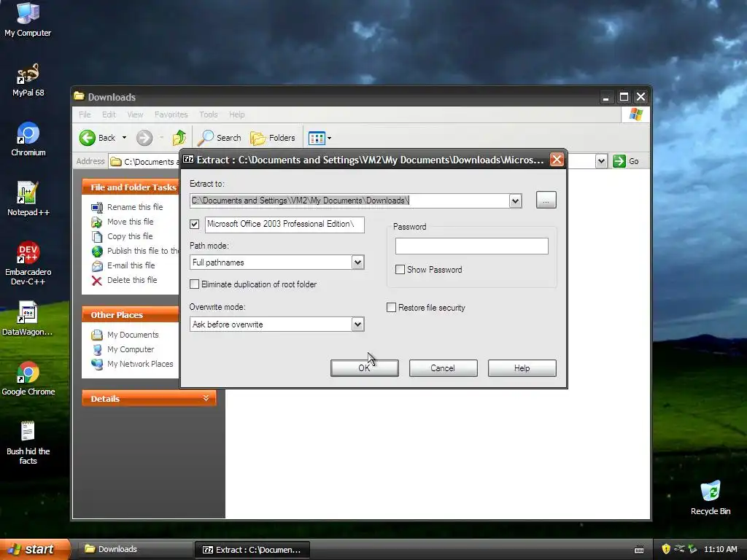Browse for folder with the ... button

point(546,201)
